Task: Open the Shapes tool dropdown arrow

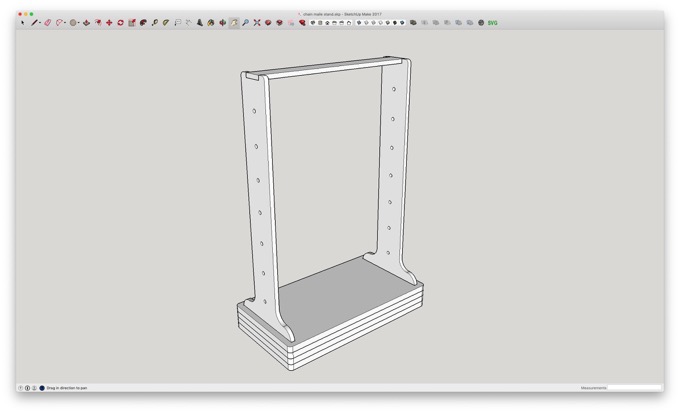Action: [x=78, y=23]
